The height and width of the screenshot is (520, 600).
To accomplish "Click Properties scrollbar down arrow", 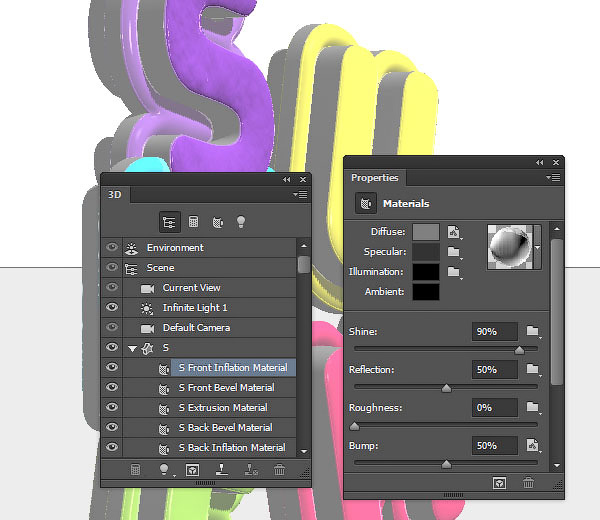I will (557, 466).
